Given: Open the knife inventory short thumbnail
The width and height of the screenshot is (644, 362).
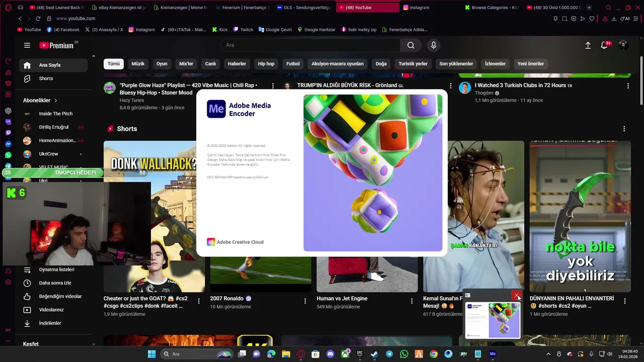Looking at the screenshot, I should [580, 216].
